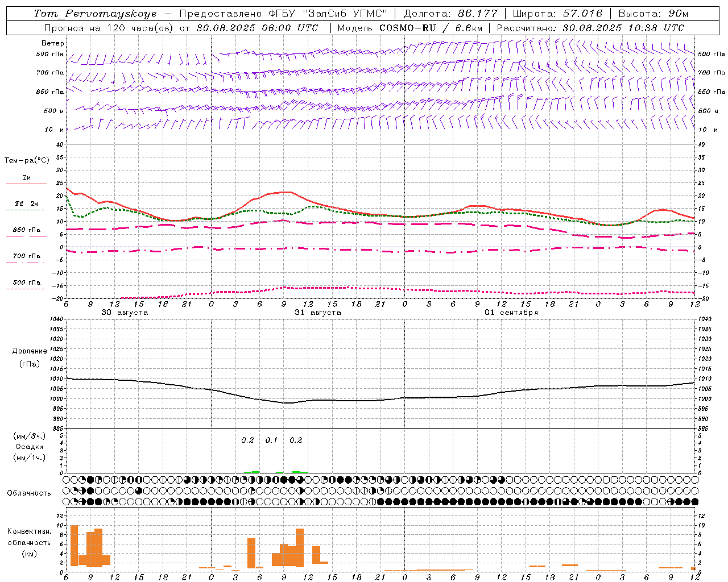The width and height of the screenshot is (728, 582).
Task: Click the '01 сентября' date label
Action: (511, 313)
